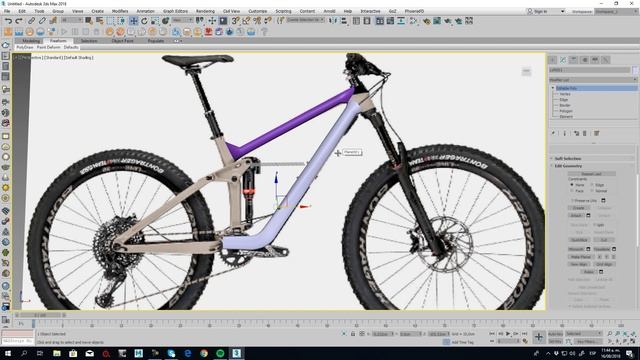
Task: Toggle the Snaps Toggle 3 icon
Action: click(236, 20)
